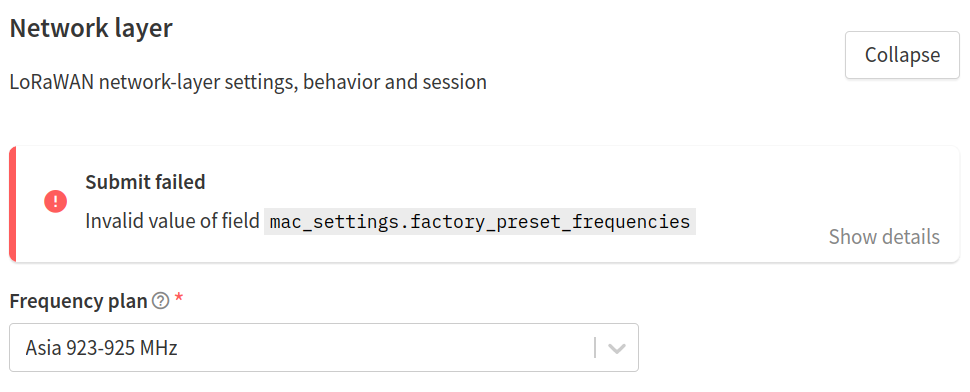Click the red required asterisk marker

[179, 299]
